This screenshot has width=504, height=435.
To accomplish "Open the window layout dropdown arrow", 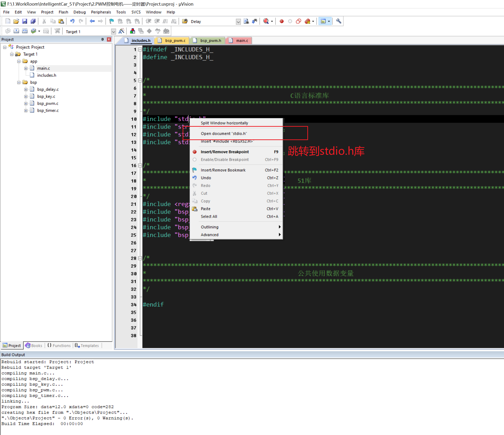I will 329,21.
